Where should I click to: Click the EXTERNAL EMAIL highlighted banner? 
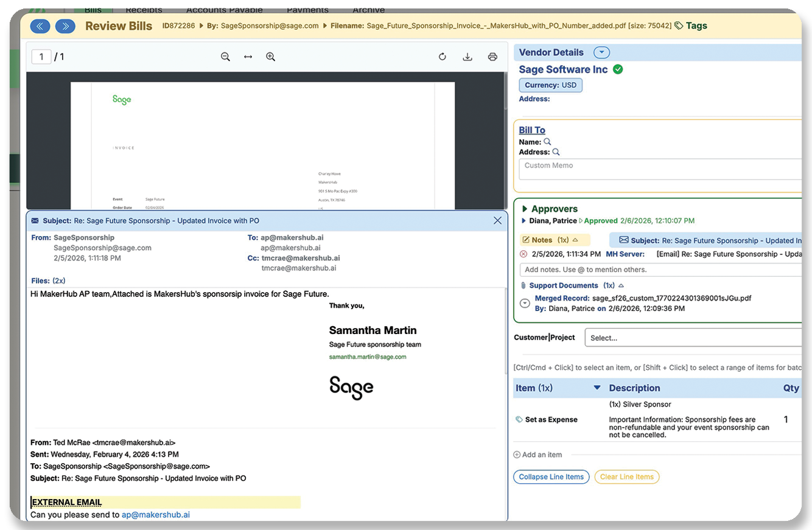[x=165, y=502]
